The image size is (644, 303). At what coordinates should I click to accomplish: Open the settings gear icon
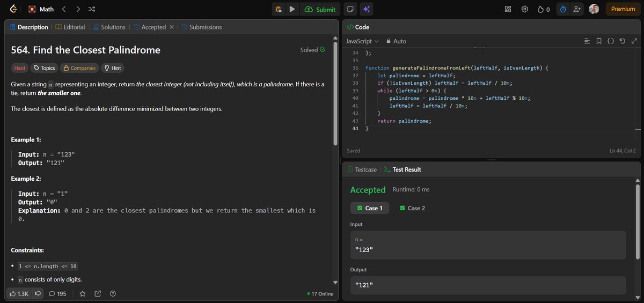click(525, 9)
